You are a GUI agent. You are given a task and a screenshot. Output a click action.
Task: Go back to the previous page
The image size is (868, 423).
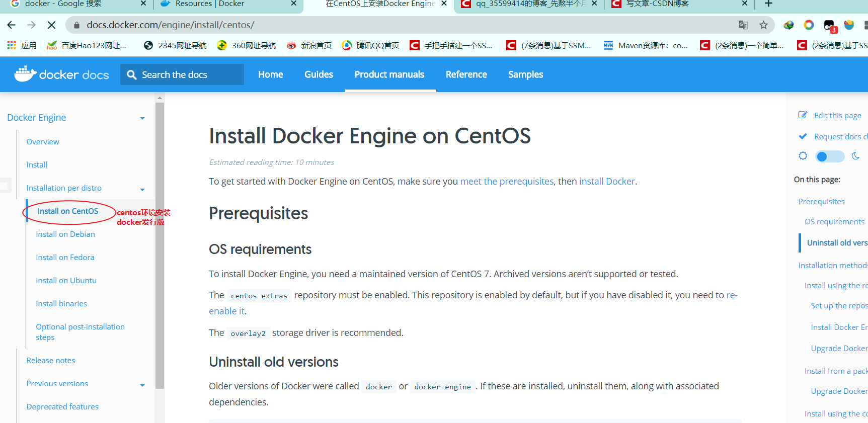point(12,25)
